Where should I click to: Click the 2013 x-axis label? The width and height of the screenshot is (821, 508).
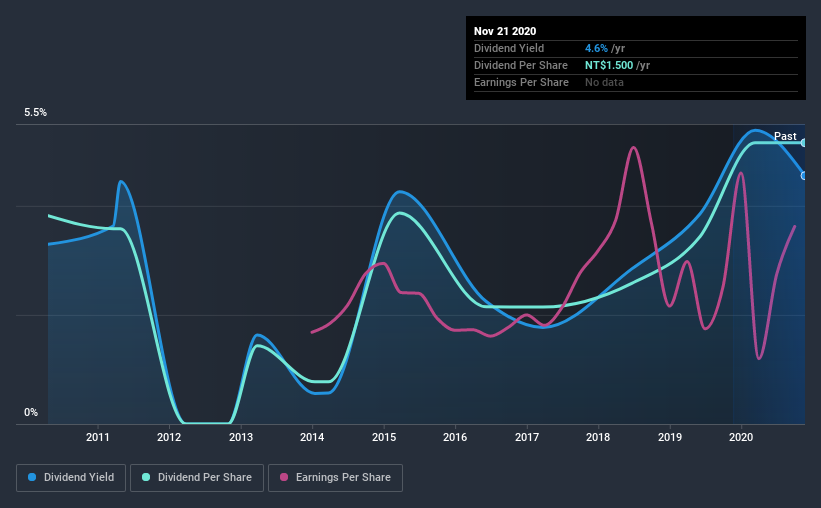[x=241, y=437]
